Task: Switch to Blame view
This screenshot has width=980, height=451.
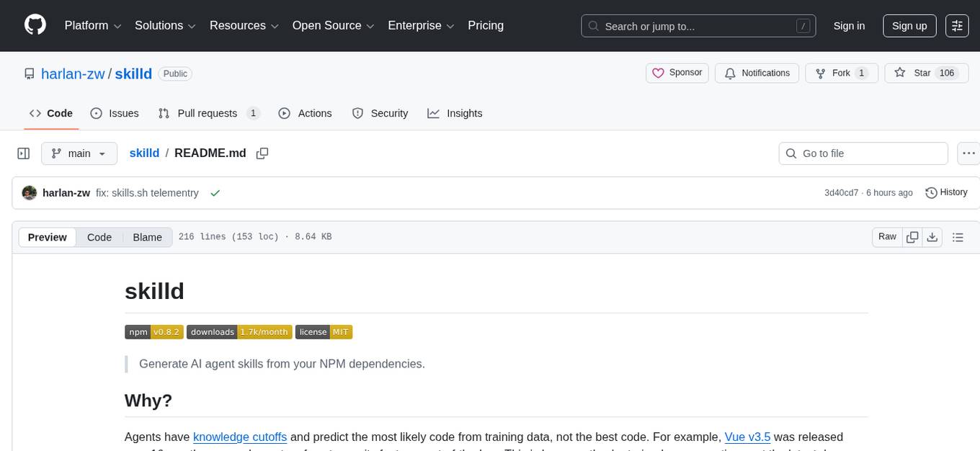Action: point(147,237)
